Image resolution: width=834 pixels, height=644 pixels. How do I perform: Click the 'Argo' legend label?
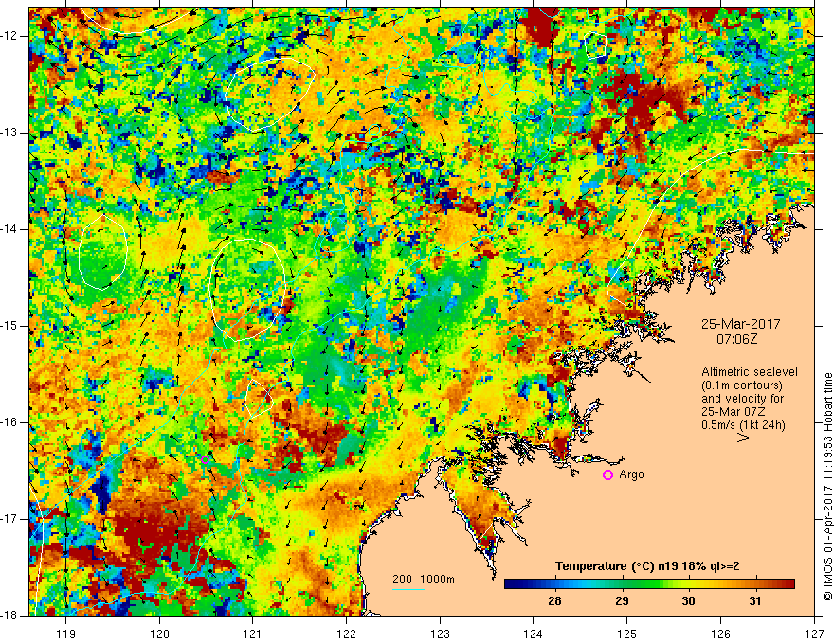(631, 474)
